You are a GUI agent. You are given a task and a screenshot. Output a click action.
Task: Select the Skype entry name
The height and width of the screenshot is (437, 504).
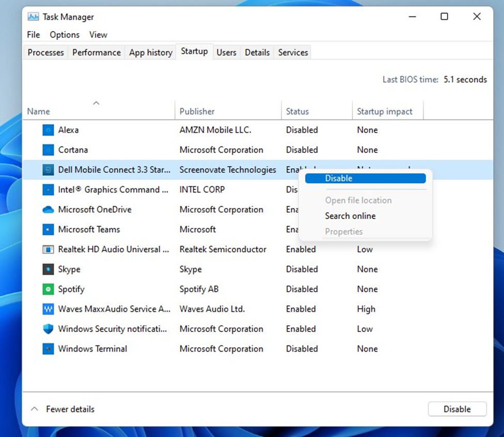69,269
